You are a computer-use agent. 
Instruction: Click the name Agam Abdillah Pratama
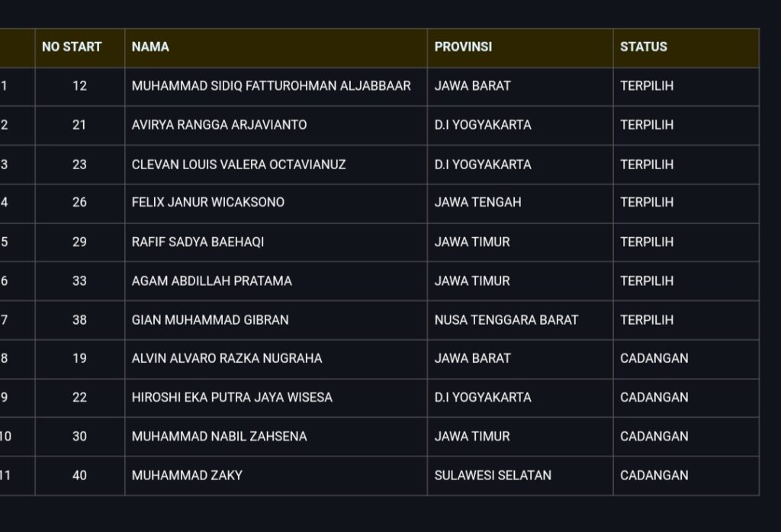211,280
